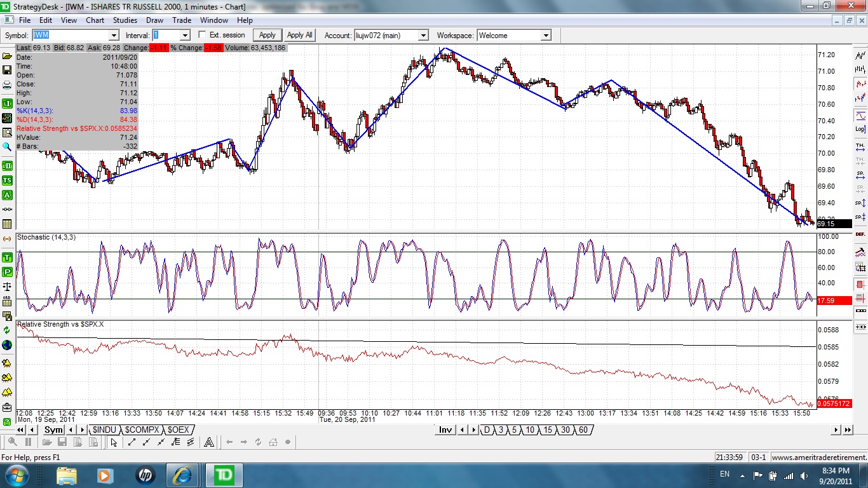
Task: Click the DEF. icon in right toolbar
Action: 861,234
